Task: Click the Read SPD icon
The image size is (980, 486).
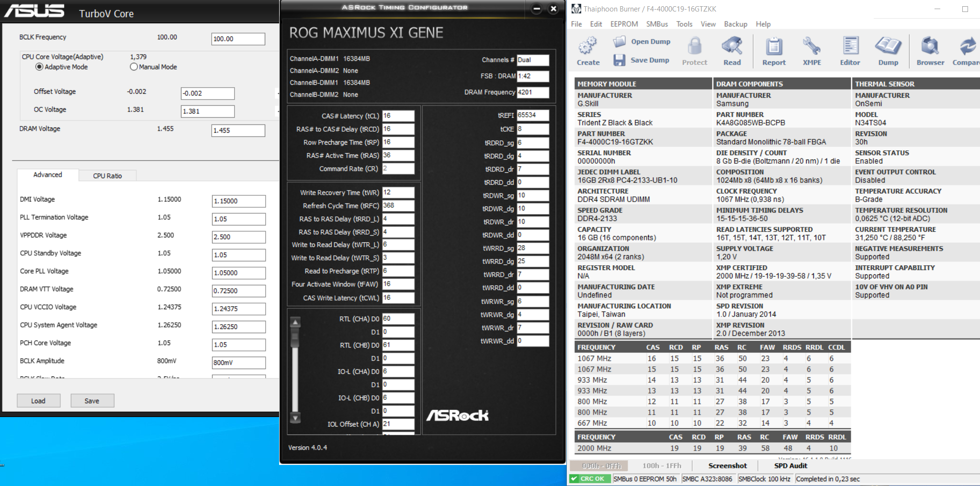Action: (x=732, y=51)
